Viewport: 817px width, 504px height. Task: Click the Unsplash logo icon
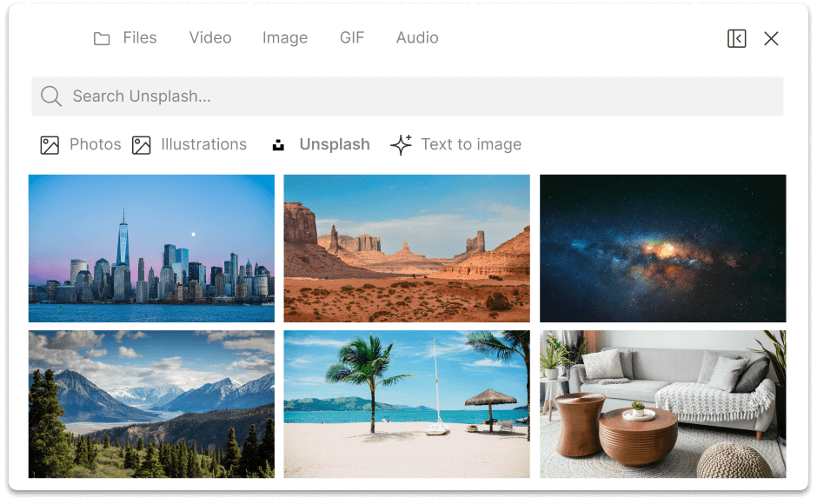click(278, 145)
